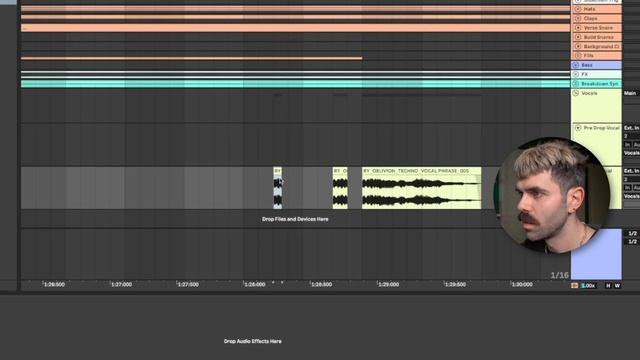Select the Pre Drop Vocal track name
The image size is (640, 360).
(601, 128)
